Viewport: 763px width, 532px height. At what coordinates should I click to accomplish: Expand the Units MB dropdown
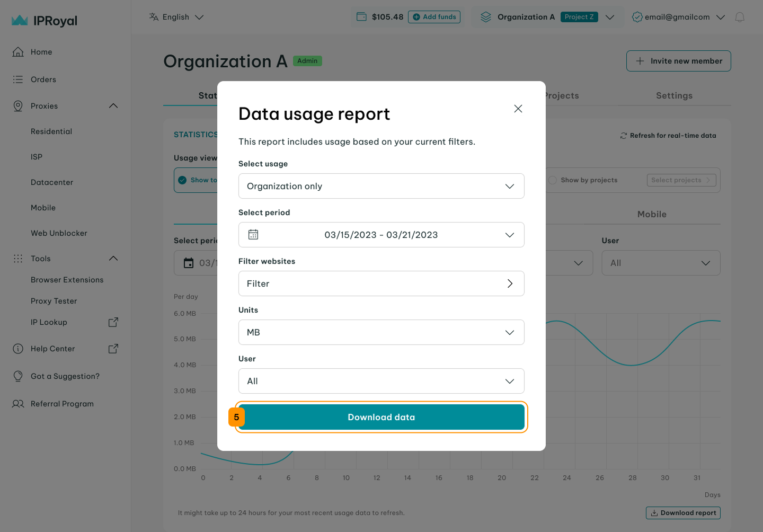click(x=381, y=332)
